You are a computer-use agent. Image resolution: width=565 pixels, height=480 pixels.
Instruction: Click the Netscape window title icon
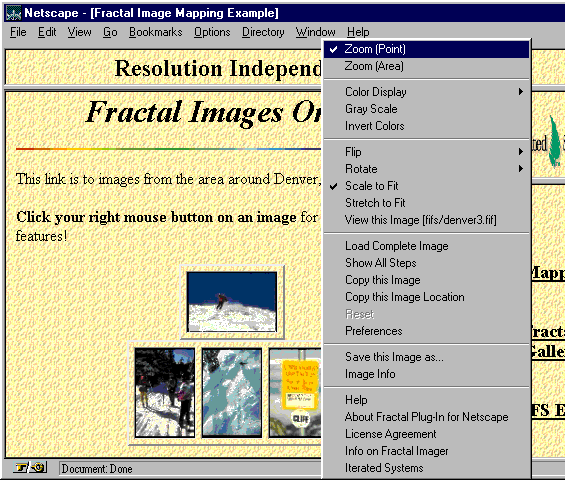[x=13, y=13]
